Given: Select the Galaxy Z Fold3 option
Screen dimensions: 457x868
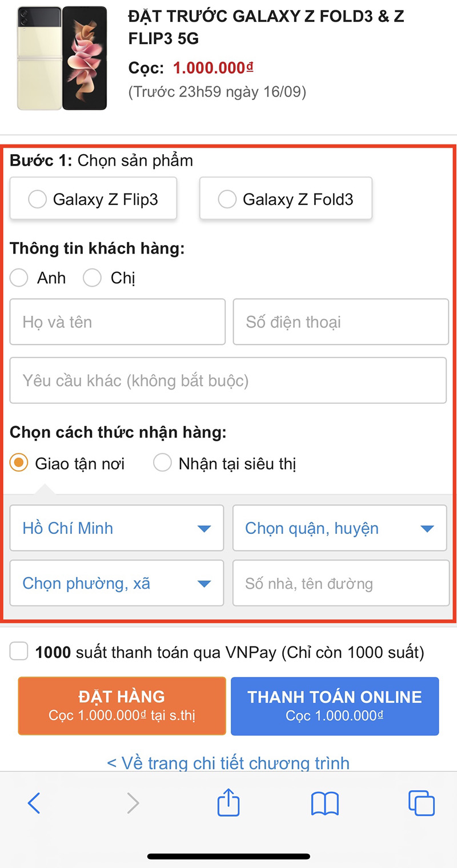Looking at the screenshot, I should tap(286, 199).
